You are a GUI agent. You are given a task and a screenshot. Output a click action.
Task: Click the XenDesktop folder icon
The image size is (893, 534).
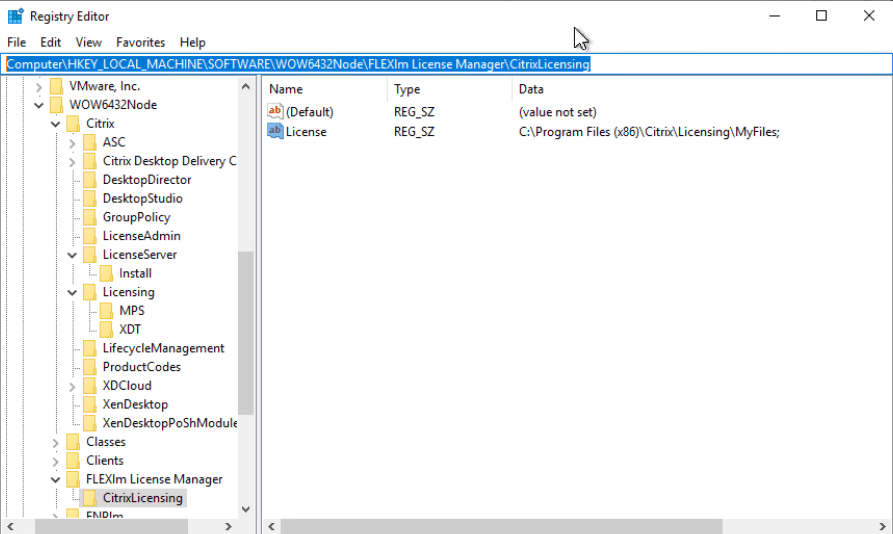tap(89, 405)
